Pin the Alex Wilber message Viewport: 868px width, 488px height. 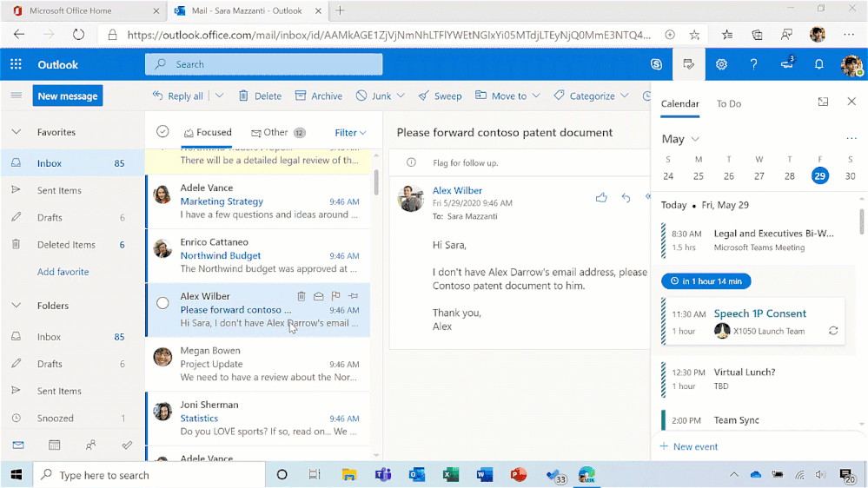tap(353, 296)
